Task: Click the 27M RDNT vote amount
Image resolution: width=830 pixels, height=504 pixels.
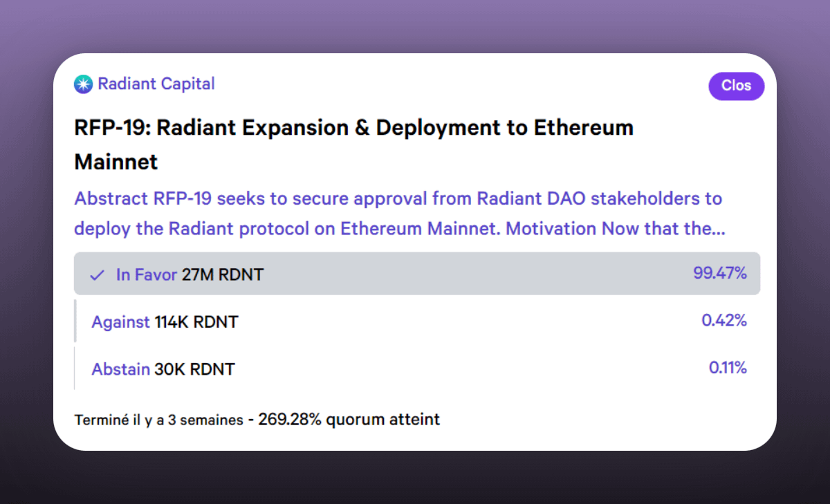Action: pyautogui.click(x=222, y=275)
